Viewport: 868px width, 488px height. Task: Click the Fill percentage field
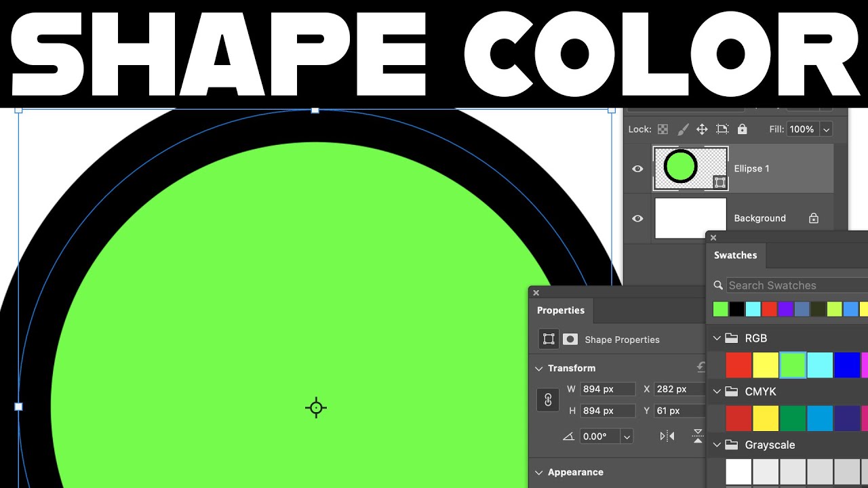[x=803, y=129]
